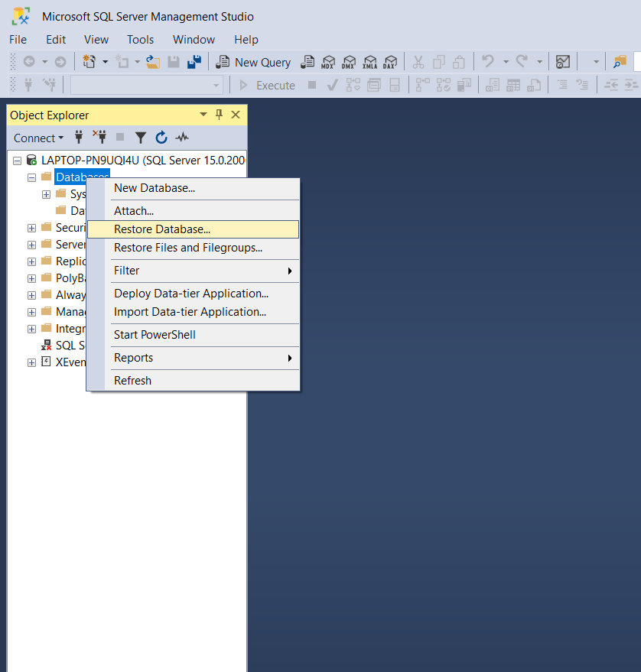Click the Save All icon

click(x=194, y=62)
